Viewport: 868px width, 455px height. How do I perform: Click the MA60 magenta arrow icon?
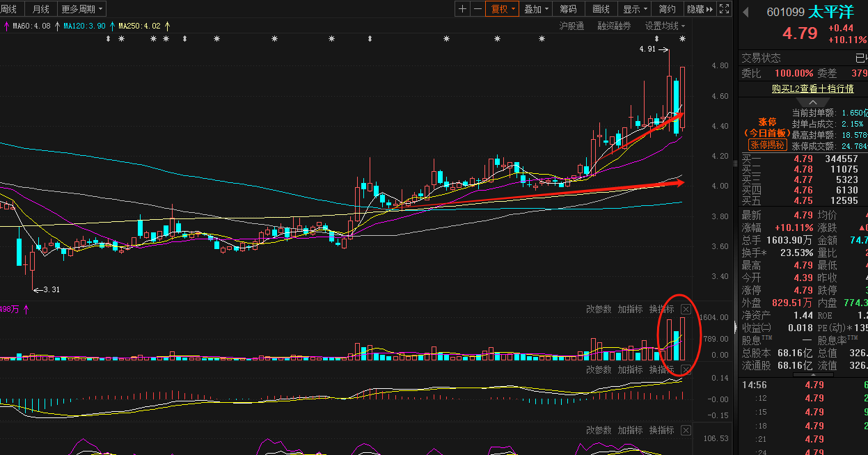point(6,26)
